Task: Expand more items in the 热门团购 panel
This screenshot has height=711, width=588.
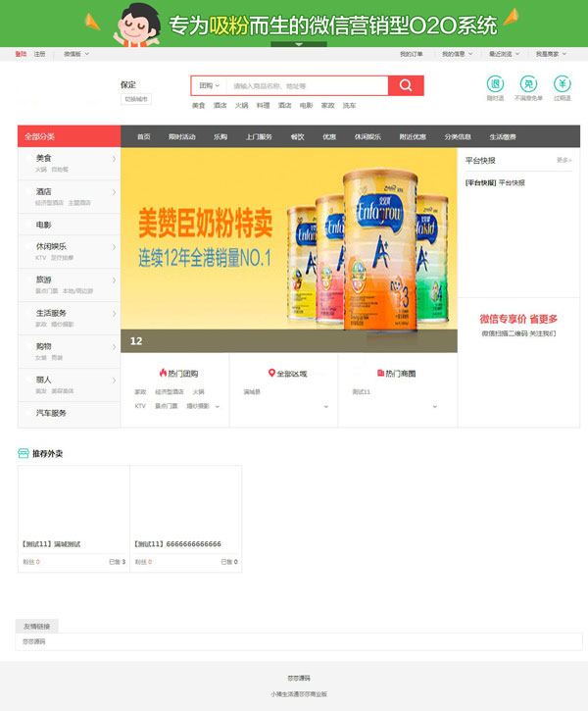Action: click(x=217, y=407)
